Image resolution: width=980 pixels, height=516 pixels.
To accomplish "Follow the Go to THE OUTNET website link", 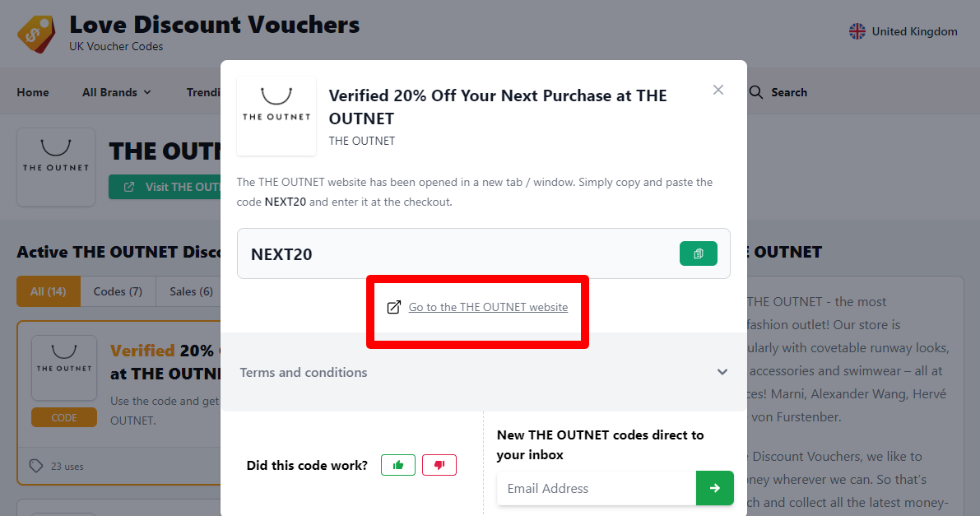I will [488, 306].
